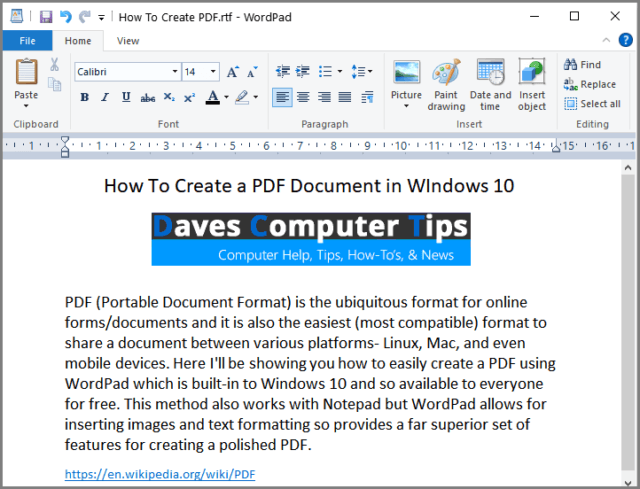Click Insert object
Image resolution: width=640 pixels, height=489 pixels.
point(532,85)
